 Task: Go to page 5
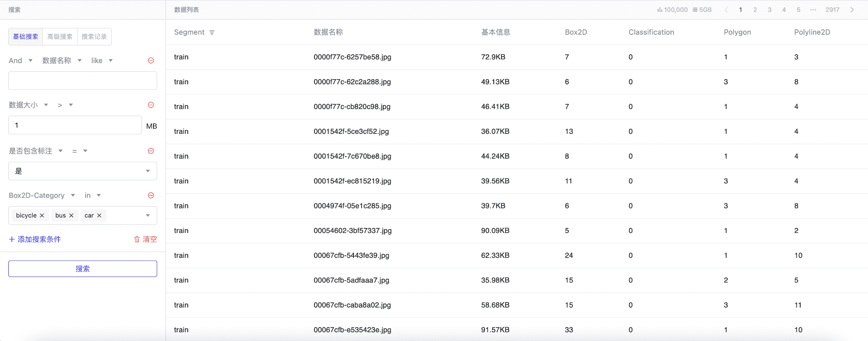click(x=798, y=10)
